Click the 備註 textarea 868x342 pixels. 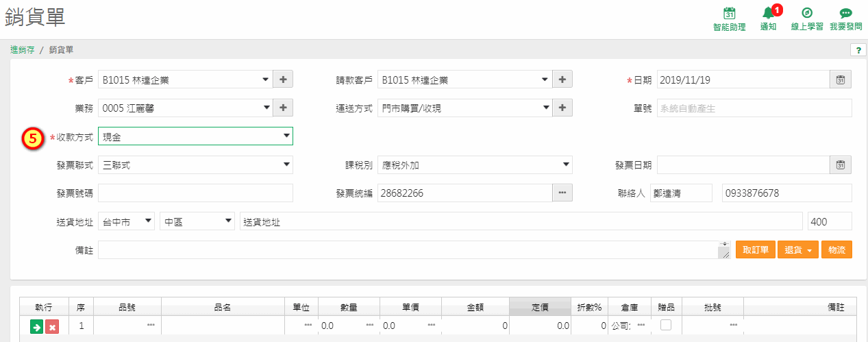pos(414,250)
